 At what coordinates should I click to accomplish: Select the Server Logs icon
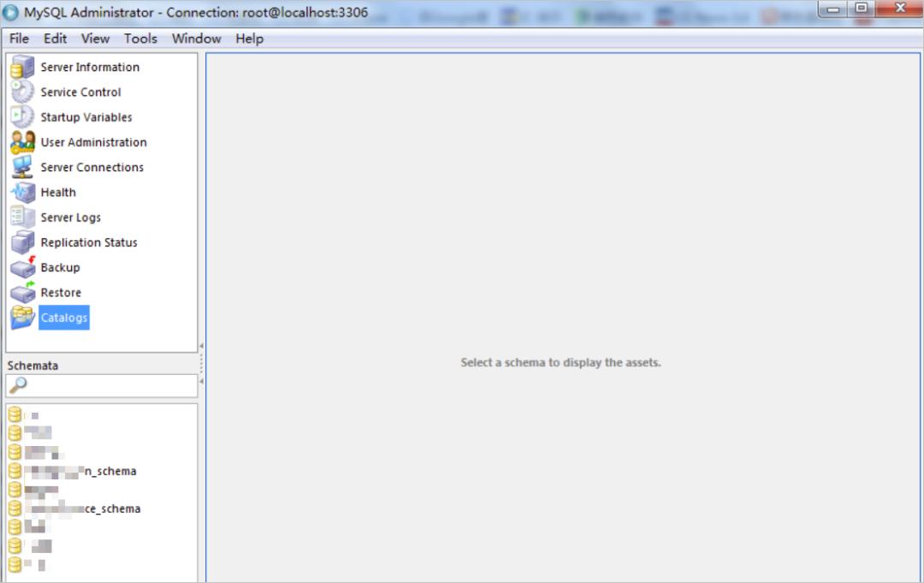[22, 217]
